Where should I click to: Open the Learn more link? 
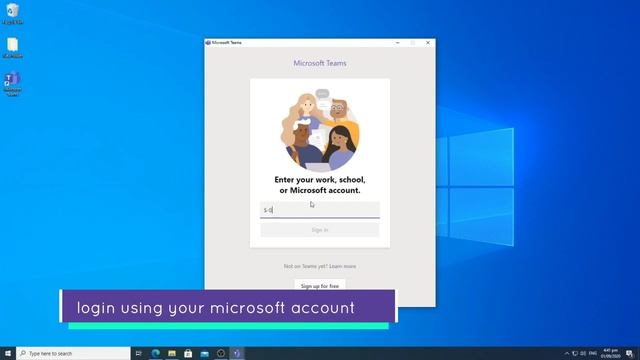[343, 266]
